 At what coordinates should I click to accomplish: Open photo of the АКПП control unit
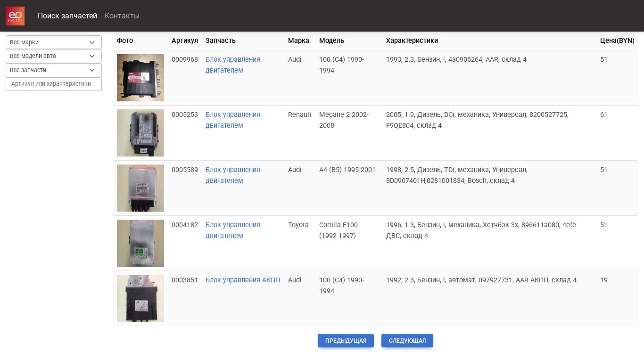pos(140,298)
